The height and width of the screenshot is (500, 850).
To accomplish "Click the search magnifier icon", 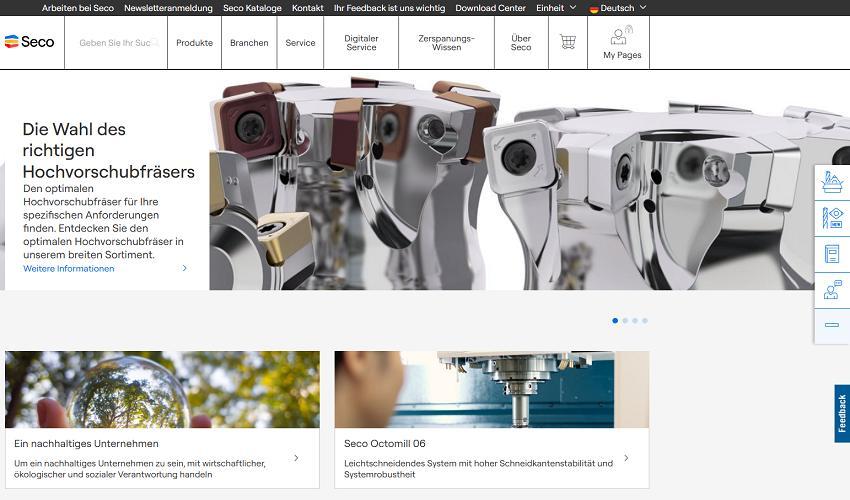I will pos(155,42).
